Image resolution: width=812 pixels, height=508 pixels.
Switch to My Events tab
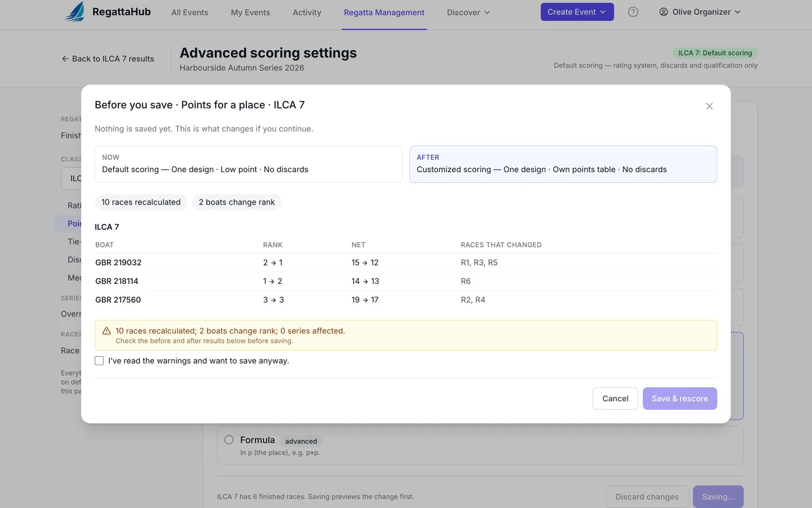click(250, 12)
